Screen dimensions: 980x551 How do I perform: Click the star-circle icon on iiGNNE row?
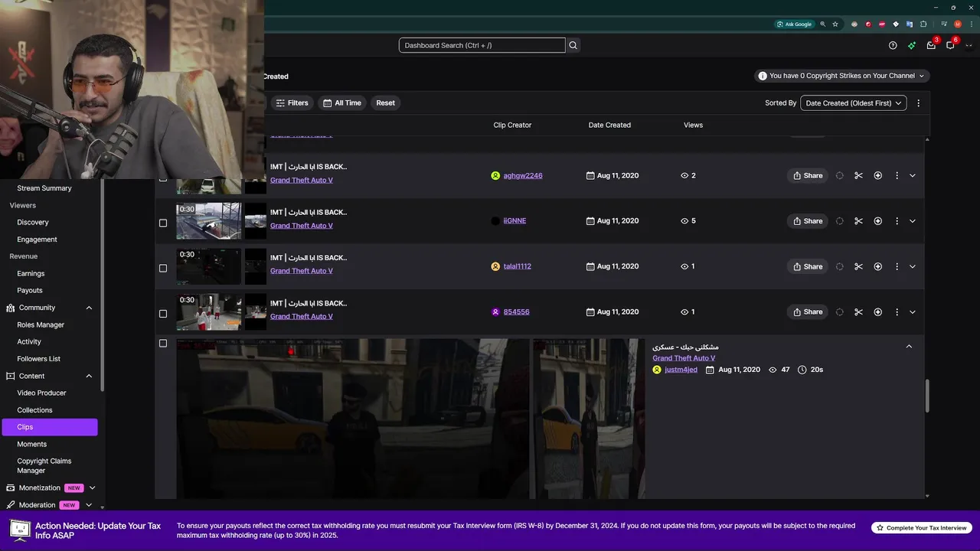click(x=877, y=221)
